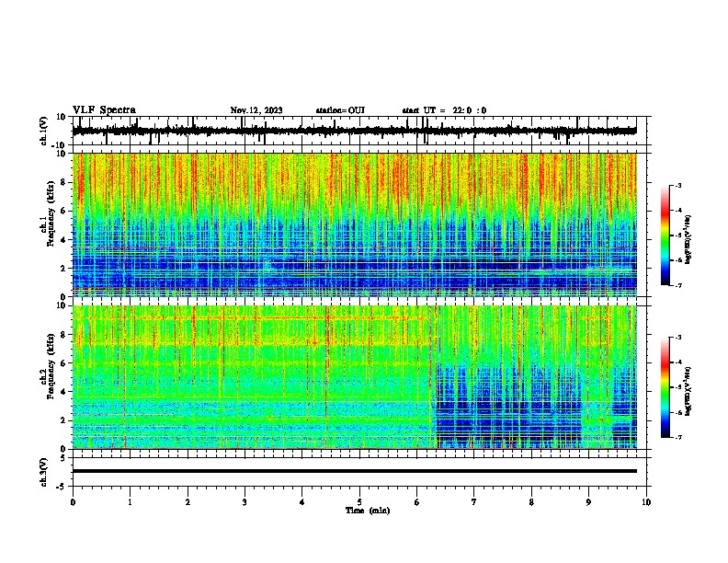Click the "Time (min)" axis label
The height and width of the screenshot is (563, 728).
tap(368, 511)
